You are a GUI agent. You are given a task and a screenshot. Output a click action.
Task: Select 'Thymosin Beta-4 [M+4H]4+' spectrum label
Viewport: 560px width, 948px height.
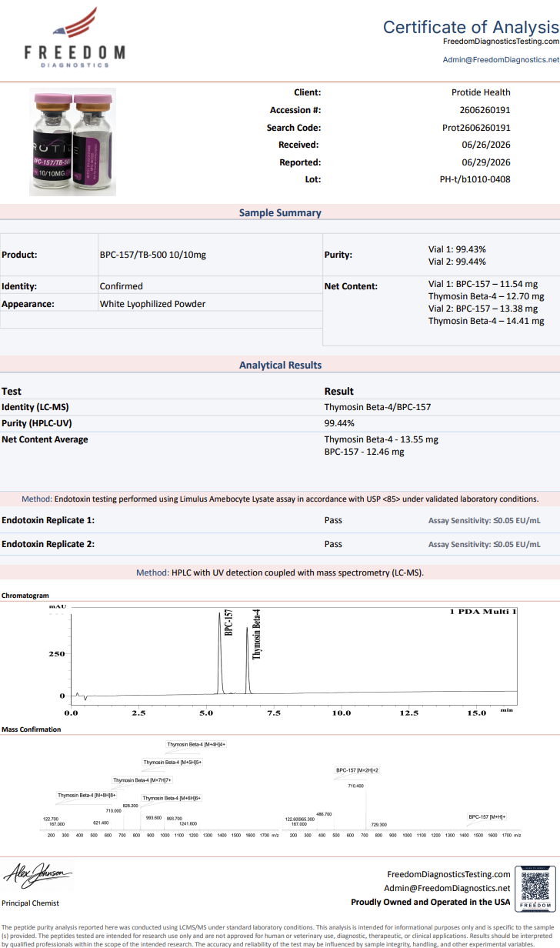(197, 744)
